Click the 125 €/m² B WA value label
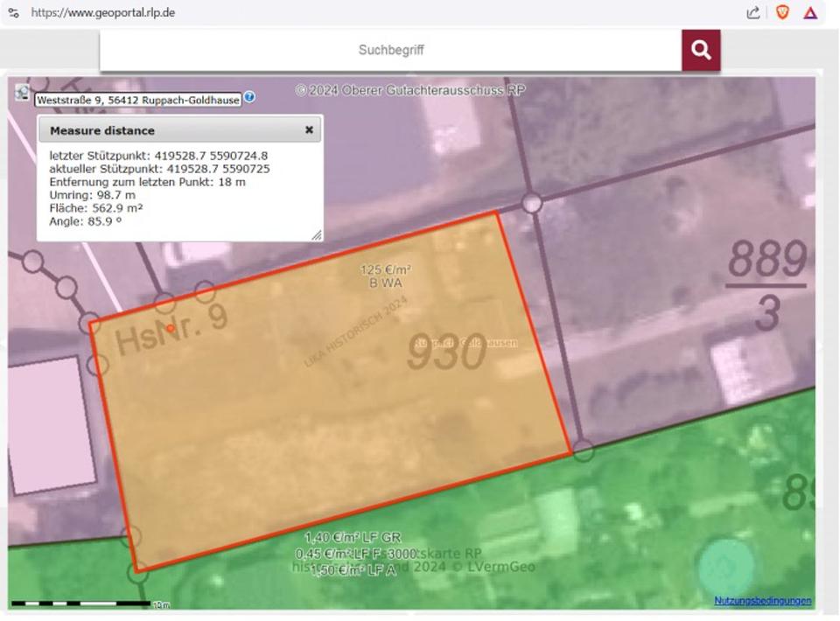840x621 pixels. (x=386, y=276)
